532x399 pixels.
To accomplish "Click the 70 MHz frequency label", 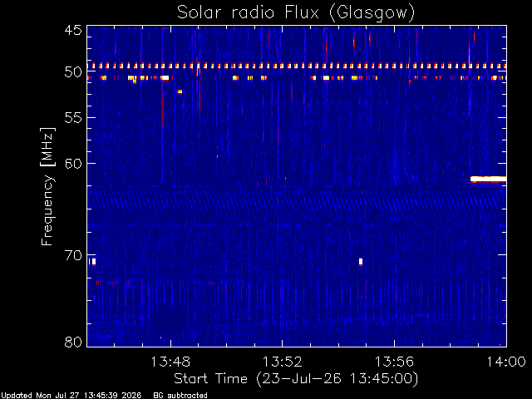I will coord(73,255).
